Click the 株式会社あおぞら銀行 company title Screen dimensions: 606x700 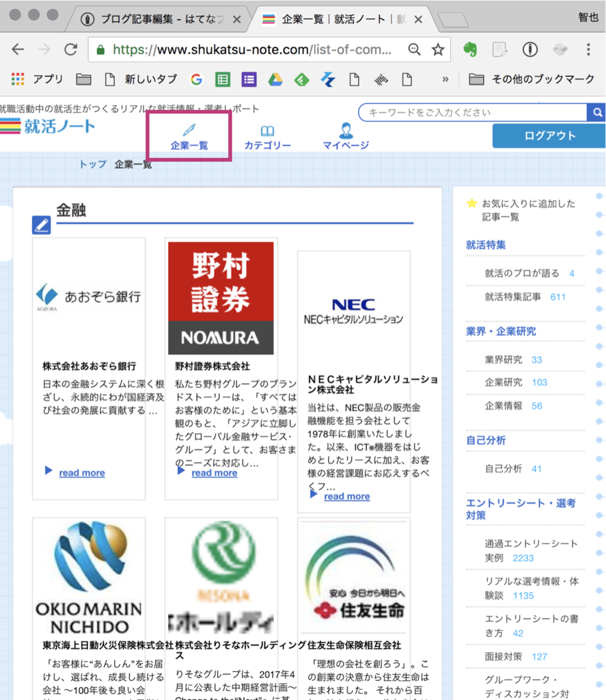89,366
